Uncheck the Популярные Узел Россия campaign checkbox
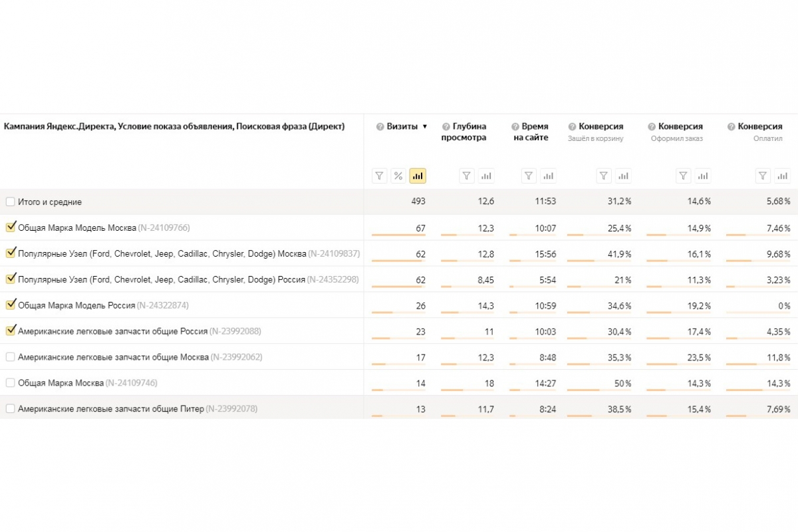Image resolution: width=798 pixels, height=532 pixels. point(10,279)
